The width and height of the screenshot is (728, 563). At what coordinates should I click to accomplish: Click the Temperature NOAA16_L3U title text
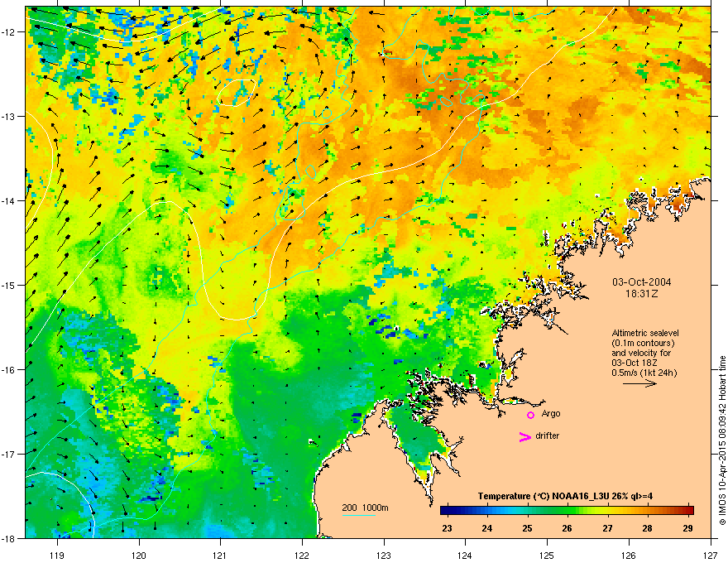point(565,496)
